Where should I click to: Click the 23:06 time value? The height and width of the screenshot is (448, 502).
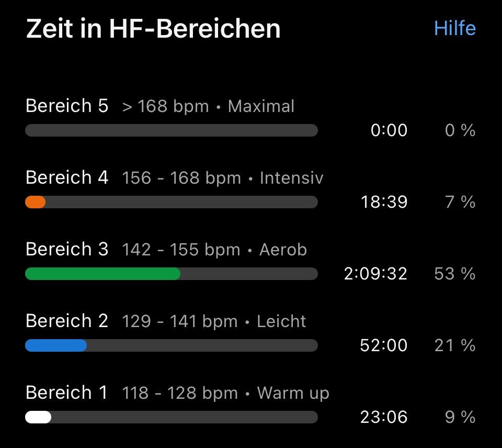point(384,417)
